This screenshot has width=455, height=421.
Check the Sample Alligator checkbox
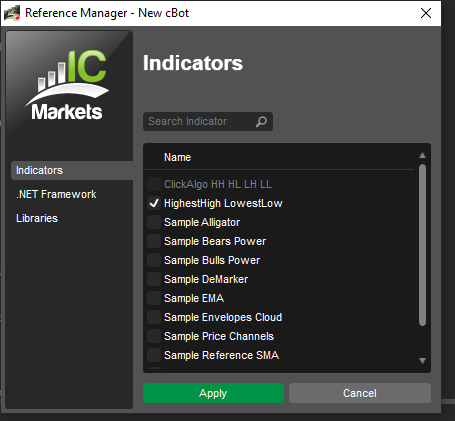click(x=154, y=222)
